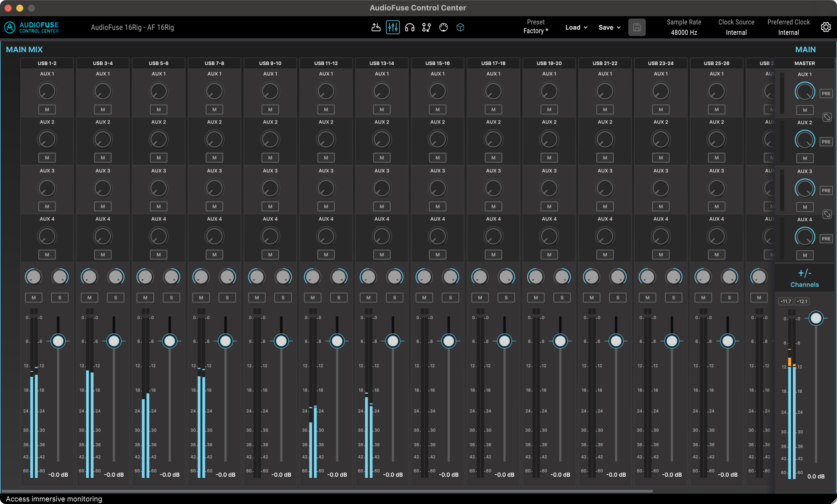
Task: Solo the USB 1-2 channel
Action: click(60, 298)
